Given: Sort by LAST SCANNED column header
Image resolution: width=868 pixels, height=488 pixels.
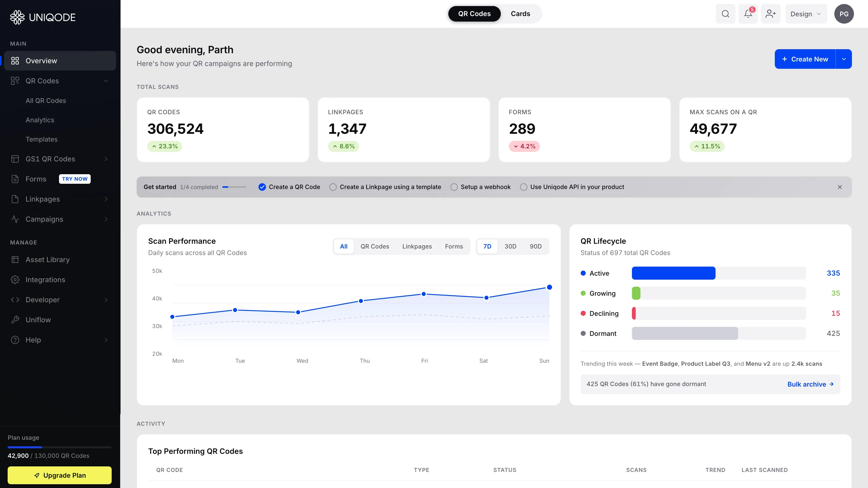Looking at the screenshot, I should 765,470.
